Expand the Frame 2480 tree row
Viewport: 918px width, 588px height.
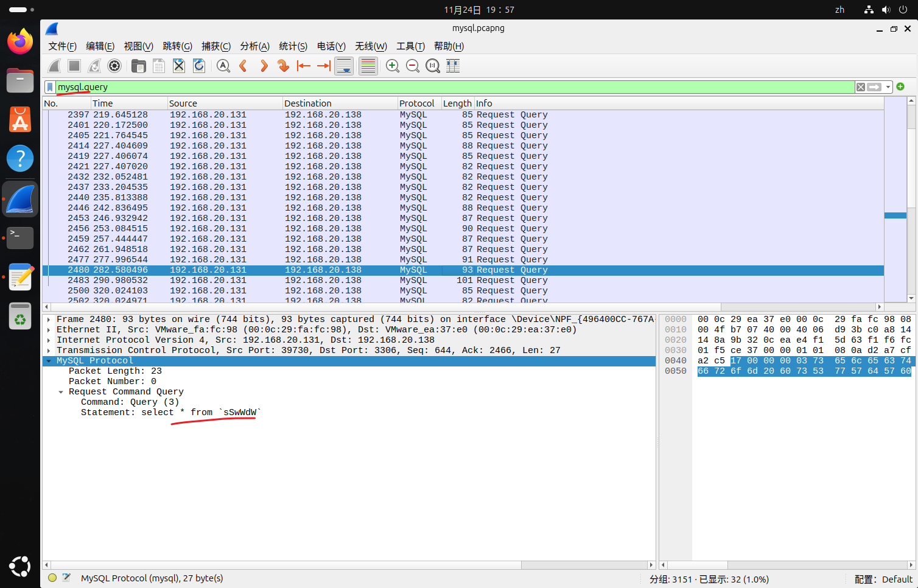click(x=49, y=319)
